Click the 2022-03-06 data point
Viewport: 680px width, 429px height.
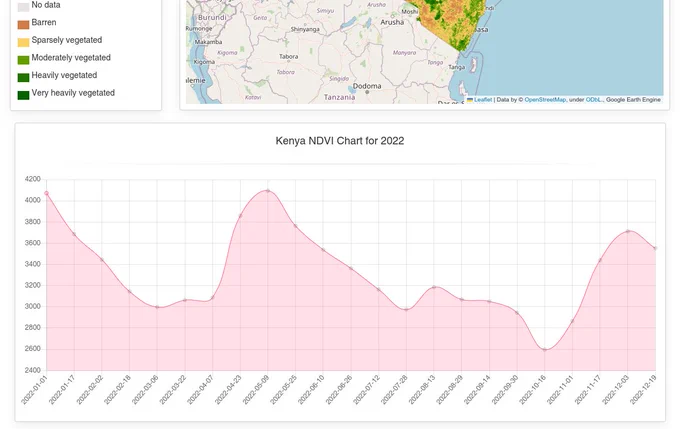157,307
